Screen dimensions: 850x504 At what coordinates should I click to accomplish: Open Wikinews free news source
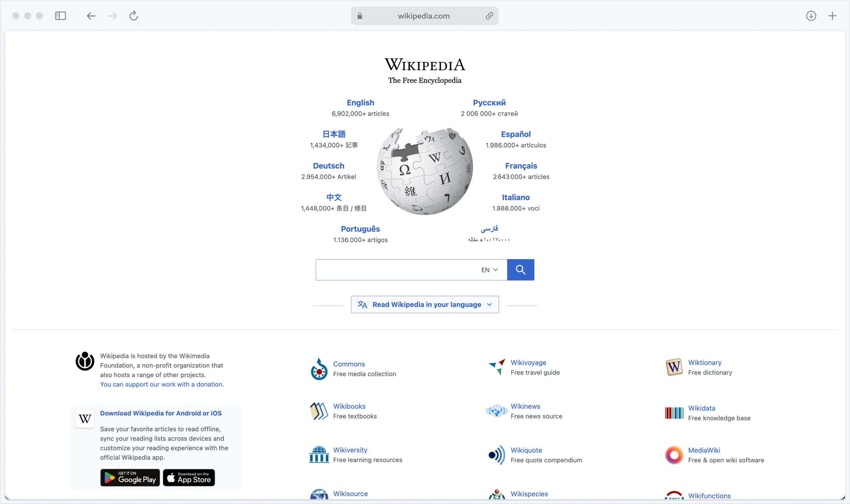pyautogui.click(x=525, y=406)
